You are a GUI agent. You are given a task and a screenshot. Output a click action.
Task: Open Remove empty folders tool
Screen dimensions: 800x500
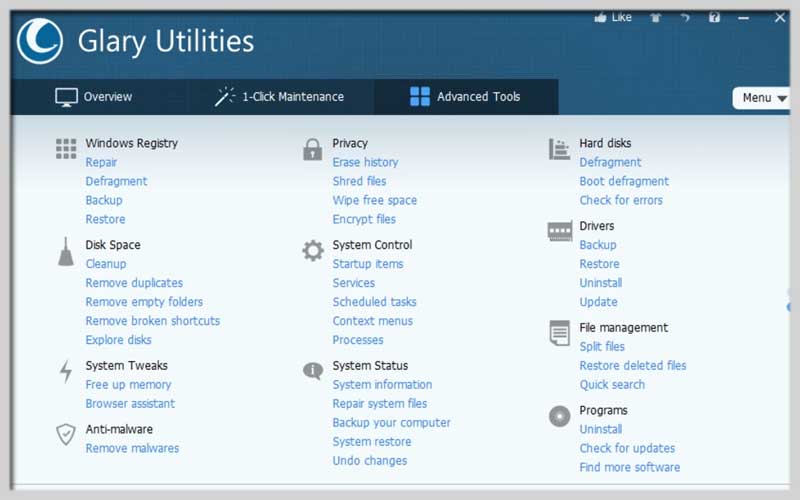(144, 302)
